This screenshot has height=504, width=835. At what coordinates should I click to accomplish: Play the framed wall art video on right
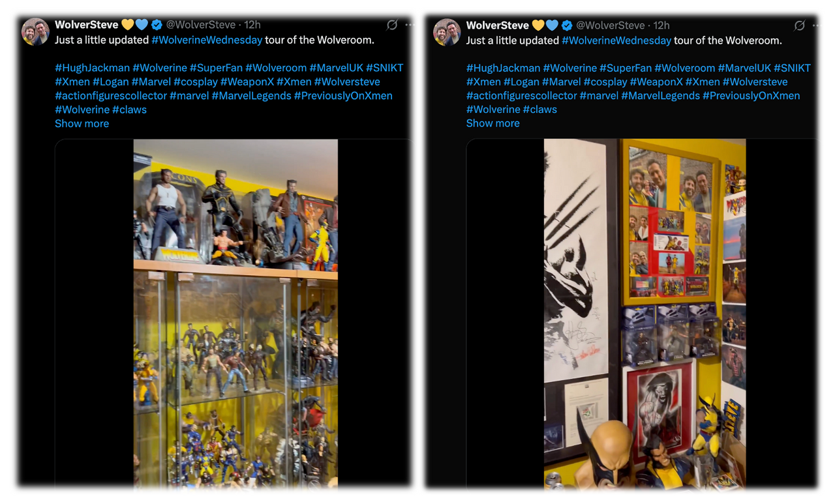pos(645,314)
